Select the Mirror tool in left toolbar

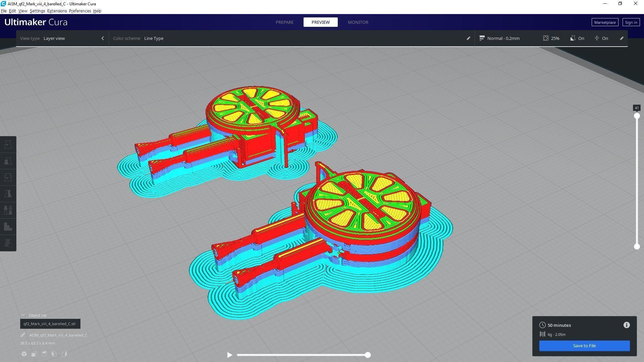[8, 194]
